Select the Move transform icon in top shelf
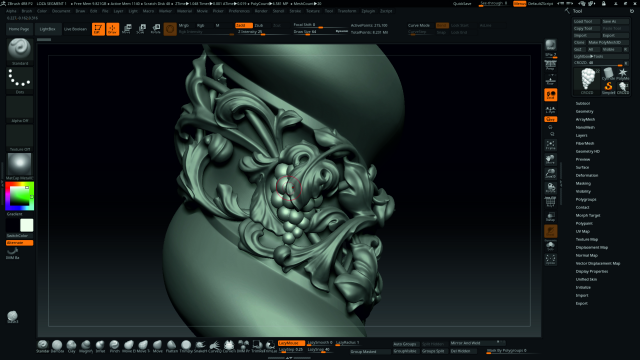640x360 pixels. point(127,29)
